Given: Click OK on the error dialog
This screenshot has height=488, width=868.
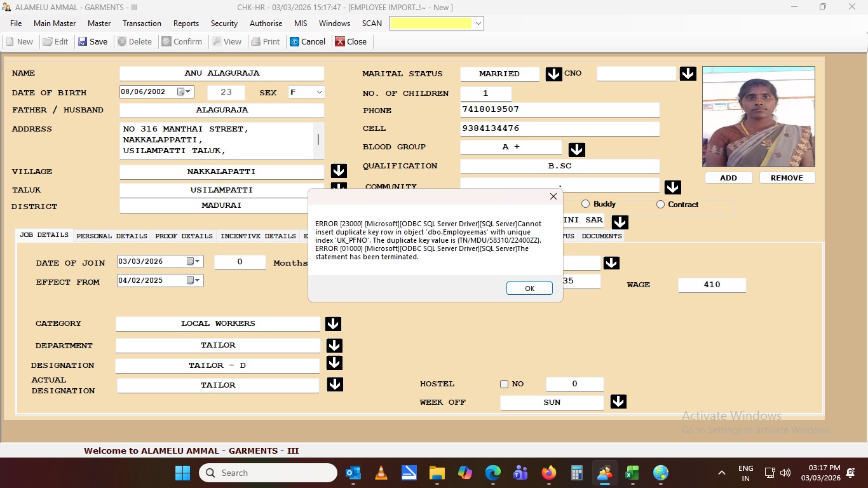Looking at the screenshot, I should [x=529, y=288].
